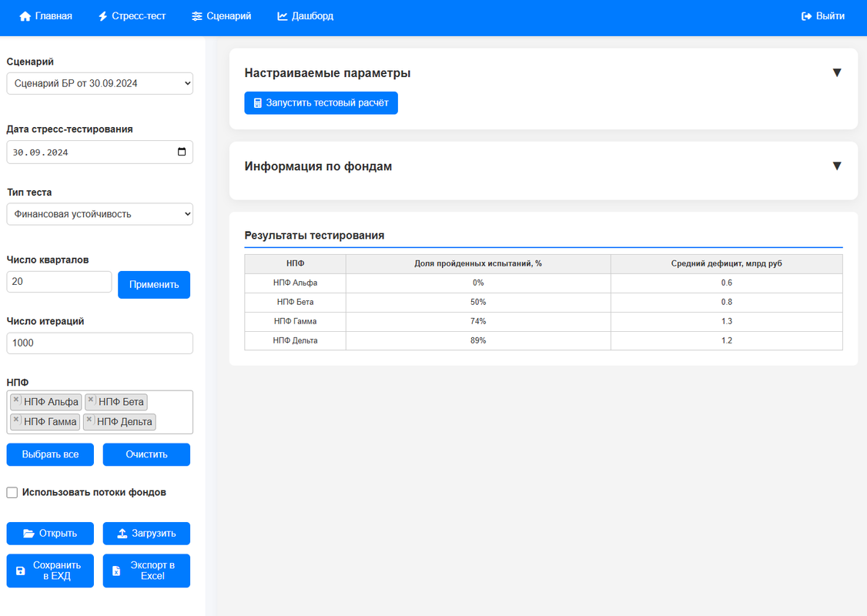Click the 0.8 average deficit value

[727, 303]
